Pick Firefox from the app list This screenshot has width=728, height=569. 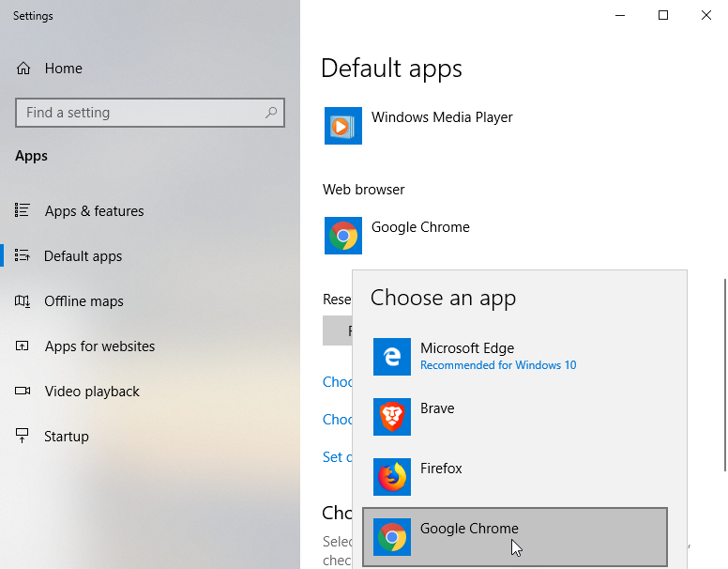(x=515, y=476)
